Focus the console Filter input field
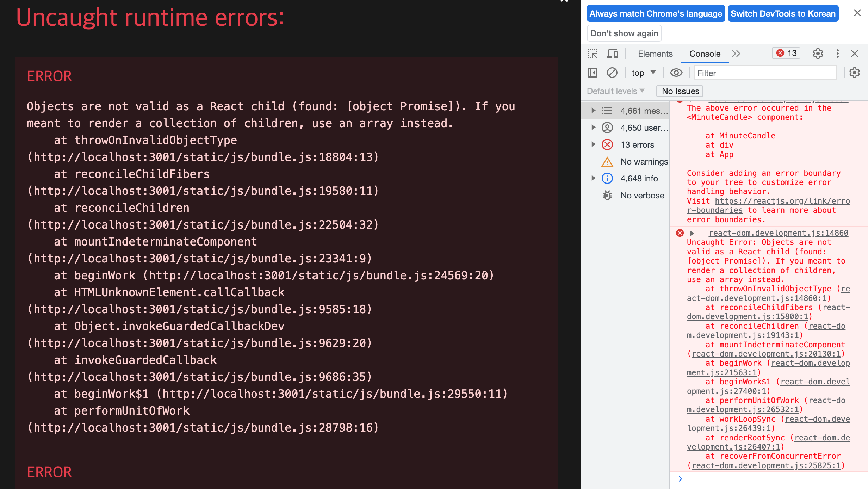This screenshot has width=868, height=489. tap(765, 73)
